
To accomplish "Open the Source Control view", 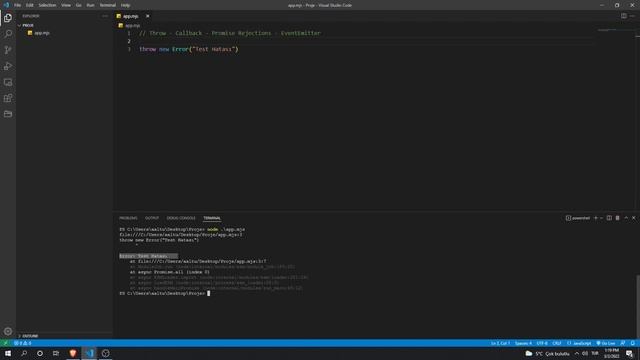I will [x=8, y=50].
